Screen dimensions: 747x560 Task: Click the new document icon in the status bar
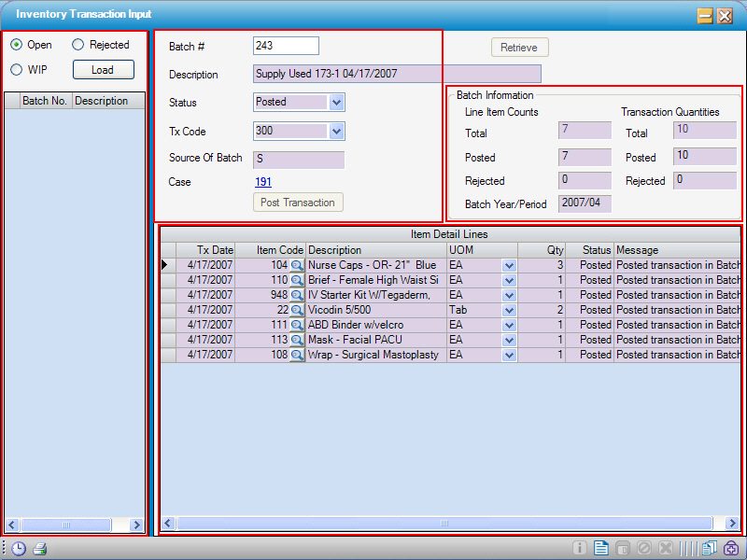click(x=601, y=549)
